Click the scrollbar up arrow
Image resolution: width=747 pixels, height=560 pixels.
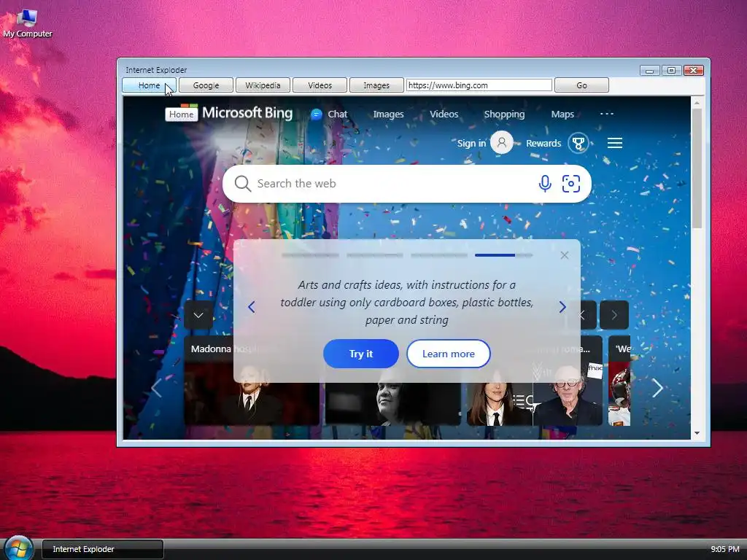point(697,102)
